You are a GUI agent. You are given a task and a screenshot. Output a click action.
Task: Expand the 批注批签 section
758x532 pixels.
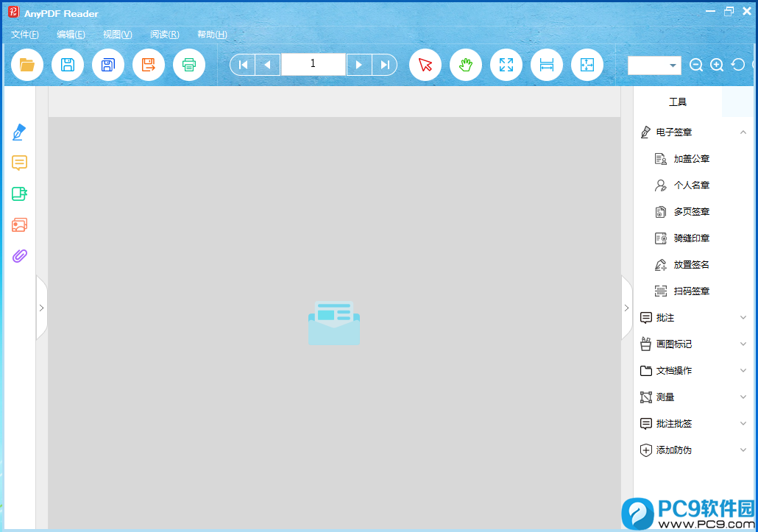[x=743, y=424]
